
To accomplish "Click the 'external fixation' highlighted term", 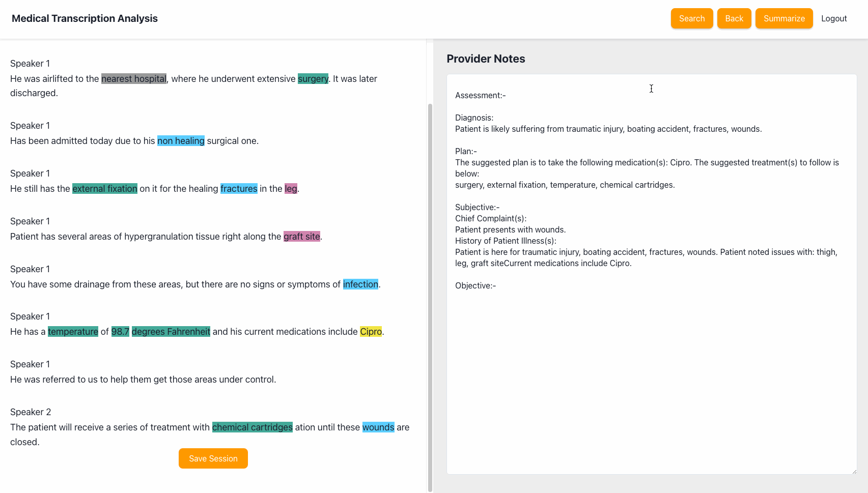I will [105, 189].
